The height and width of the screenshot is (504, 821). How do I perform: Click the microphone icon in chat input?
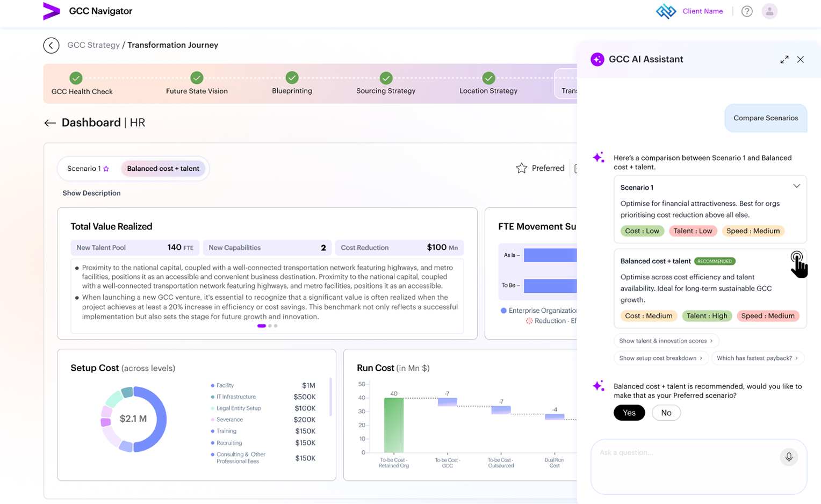(x=789, y=457)
